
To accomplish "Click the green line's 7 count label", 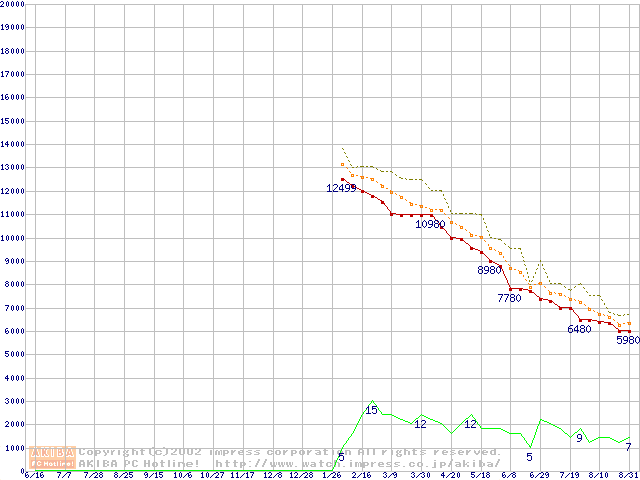I will tap(628, 447).
